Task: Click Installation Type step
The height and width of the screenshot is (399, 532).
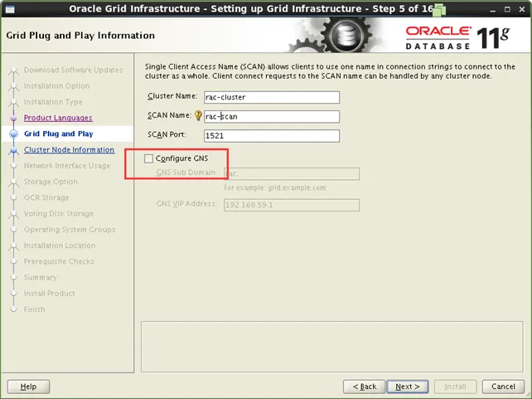Action: pyautogui.click(x=53, y=102)
